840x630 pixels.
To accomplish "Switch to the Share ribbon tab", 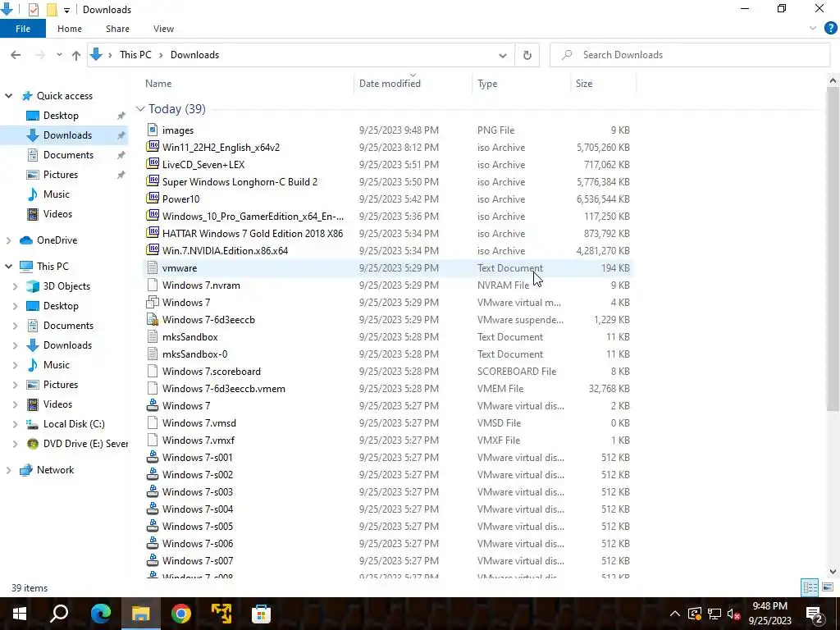I will 117,29.
